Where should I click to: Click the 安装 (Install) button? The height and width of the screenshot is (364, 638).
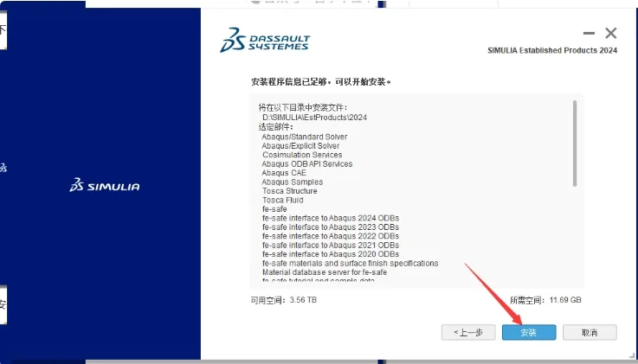[x=529, y=332]
